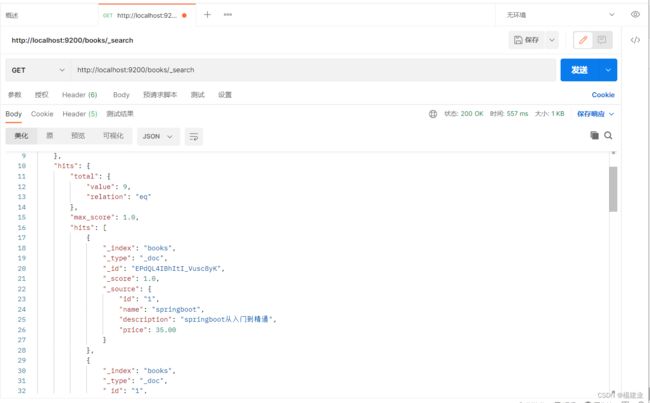
Task: Click the 保存 save button
Action: click(x=526, y=40)
